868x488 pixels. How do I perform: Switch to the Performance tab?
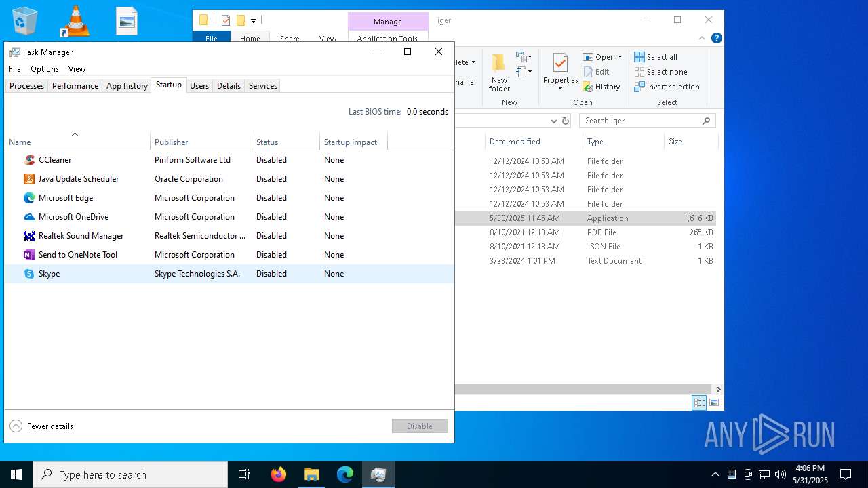click(75, 86)
